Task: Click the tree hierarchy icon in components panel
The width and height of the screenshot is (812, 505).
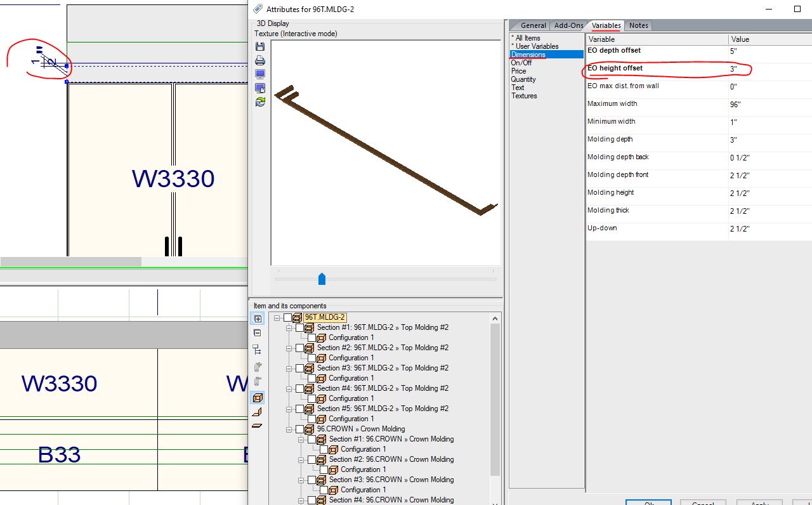Action: click(258, 350)
